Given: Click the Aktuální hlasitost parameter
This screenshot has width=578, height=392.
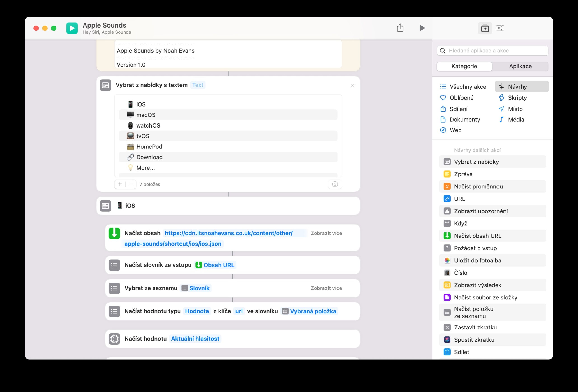Looking at the screenshot, I should tap(195, 339).
